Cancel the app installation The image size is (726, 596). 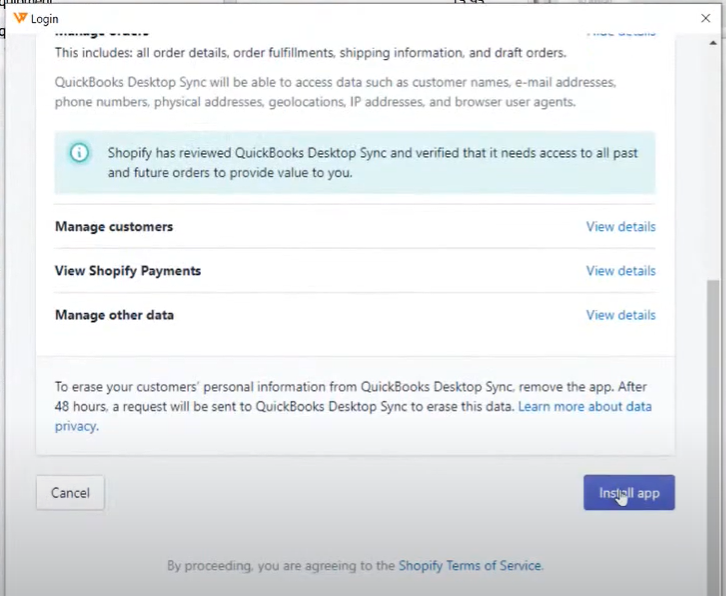(x=70, y=493)
